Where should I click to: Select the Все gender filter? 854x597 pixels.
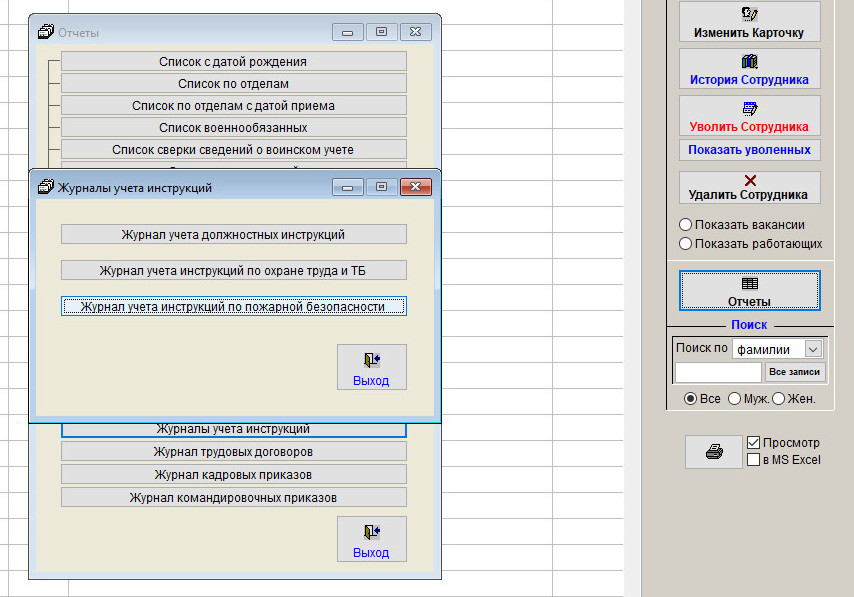(690, 399)
